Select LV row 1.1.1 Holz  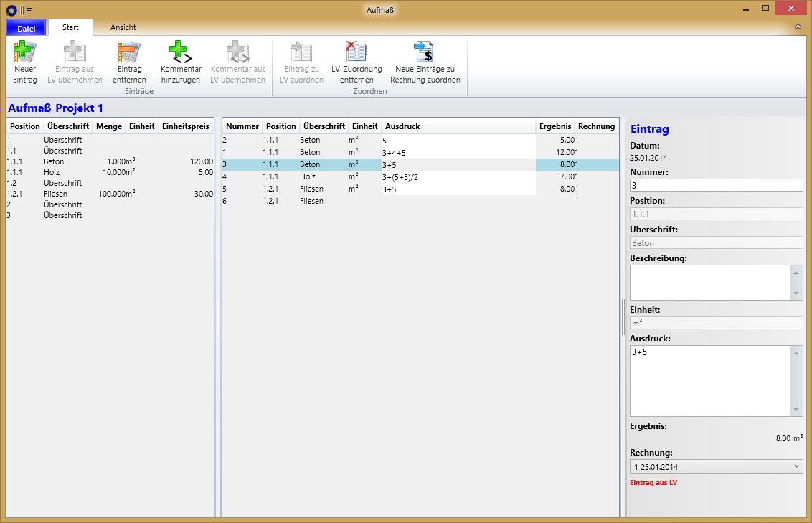[110, 172]
